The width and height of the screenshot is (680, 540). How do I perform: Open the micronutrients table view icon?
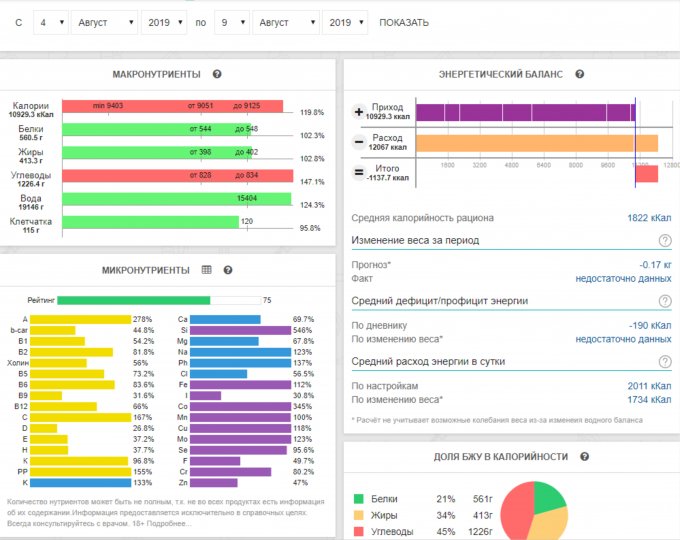207,270
